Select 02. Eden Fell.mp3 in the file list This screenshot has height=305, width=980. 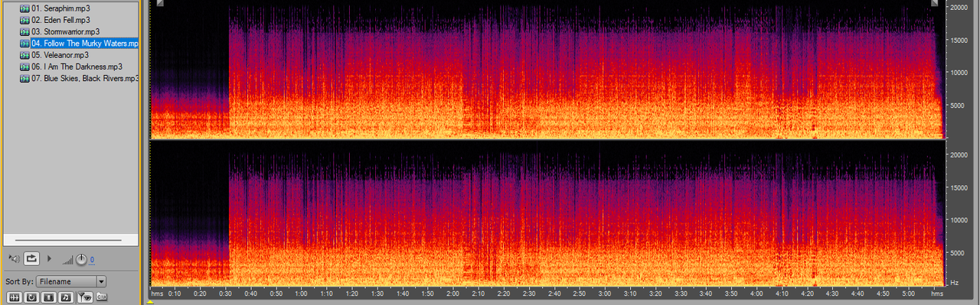coord(60,20)
